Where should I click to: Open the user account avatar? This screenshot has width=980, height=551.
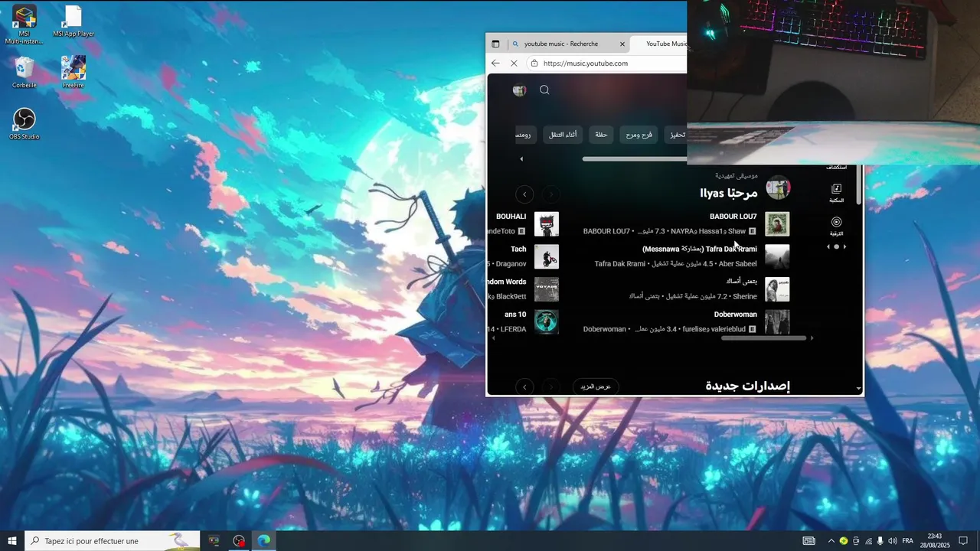519,90
